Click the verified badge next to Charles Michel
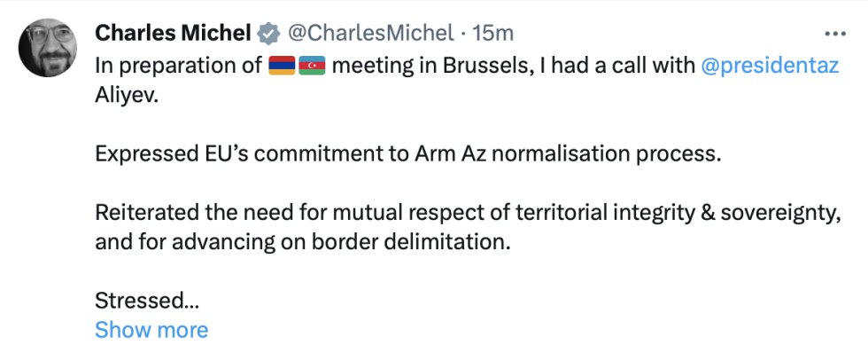 tap(269, 34)
